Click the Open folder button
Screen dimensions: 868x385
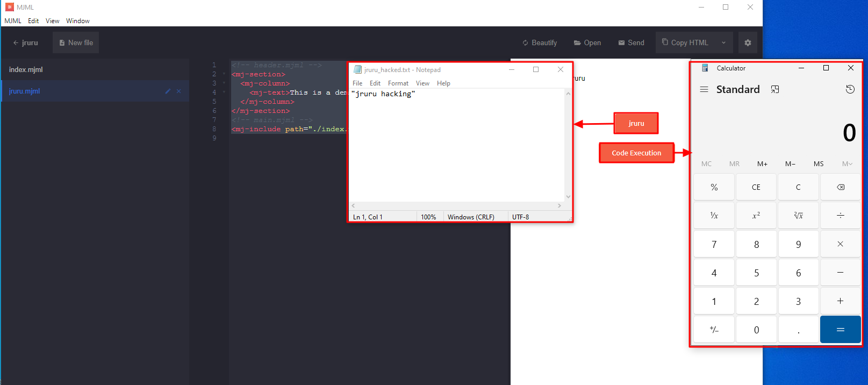click(587, 42)
